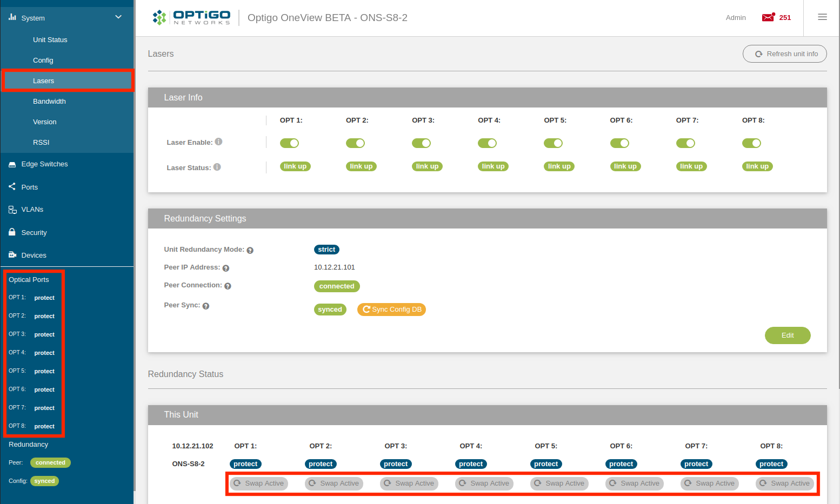The width and height of the screenshot is (840, 504).
Task: Click the hamburger menu in the top right
Action: [822, 17]
